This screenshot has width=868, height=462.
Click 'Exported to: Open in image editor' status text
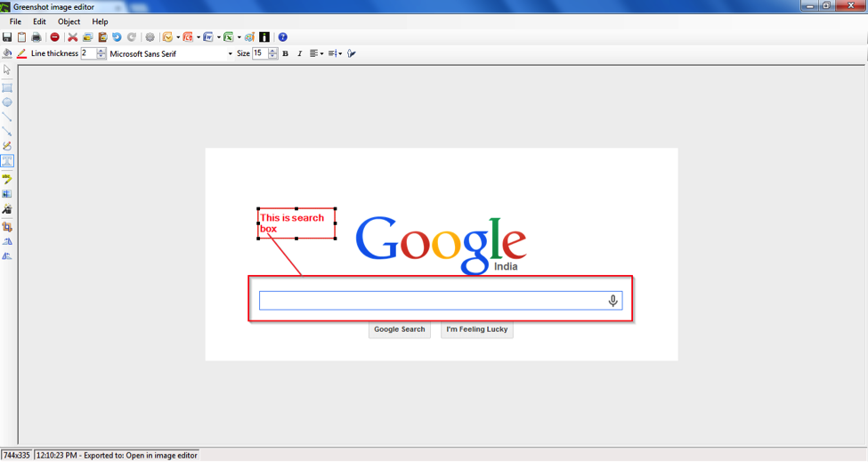pyautogui.click(x=141, y=456)
